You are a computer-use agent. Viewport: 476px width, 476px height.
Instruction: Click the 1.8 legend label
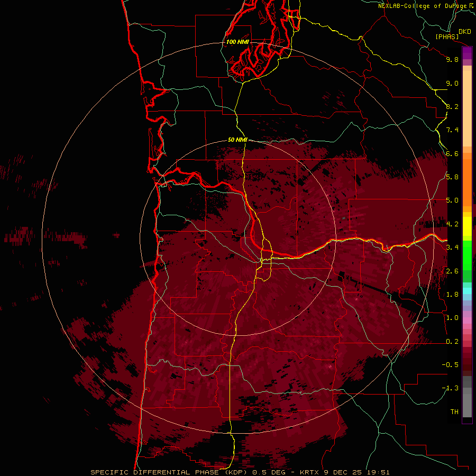452,295
